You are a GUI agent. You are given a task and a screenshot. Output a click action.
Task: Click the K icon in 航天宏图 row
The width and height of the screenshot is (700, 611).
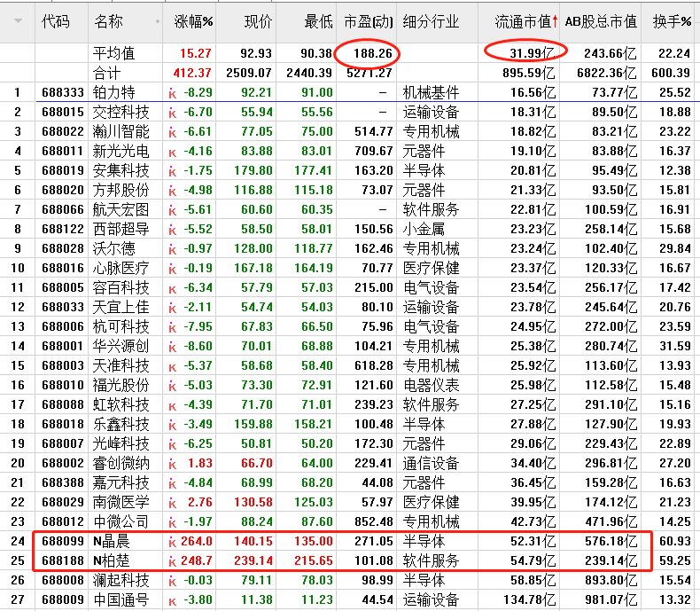tap(172, 211)
